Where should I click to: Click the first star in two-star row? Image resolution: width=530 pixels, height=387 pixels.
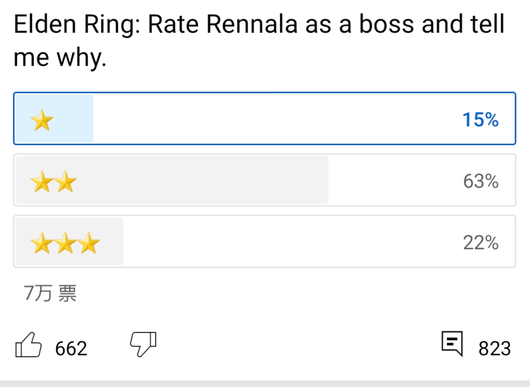[42, 182]
